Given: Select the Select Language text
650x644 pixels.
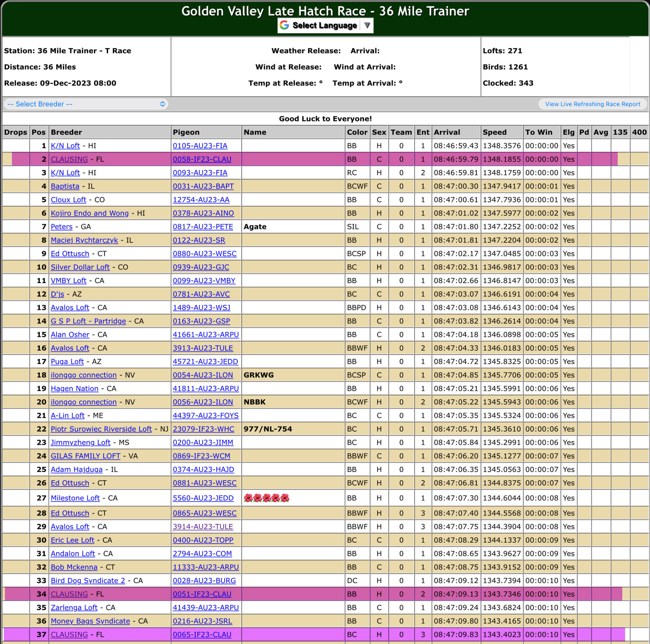Looking at the screenshot, I should [x=324, y=25].
